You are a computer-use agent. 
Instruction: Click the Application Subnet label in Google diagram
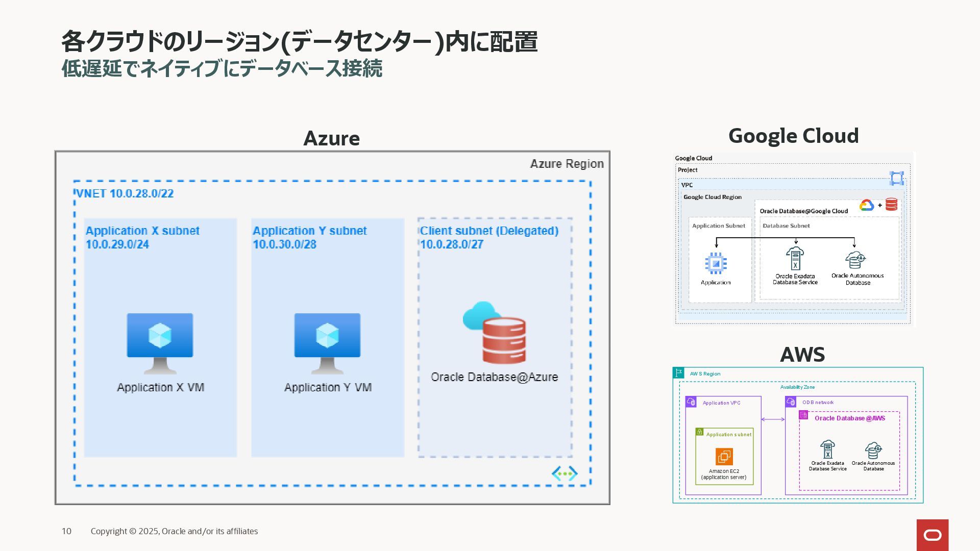[x=719, y=226]
